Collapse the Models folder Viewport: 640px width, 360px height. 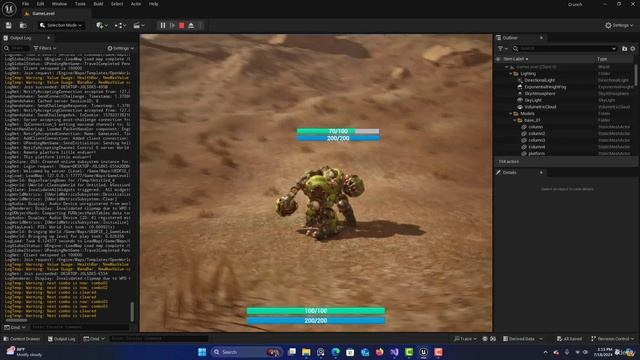click(x=511, y=113)
